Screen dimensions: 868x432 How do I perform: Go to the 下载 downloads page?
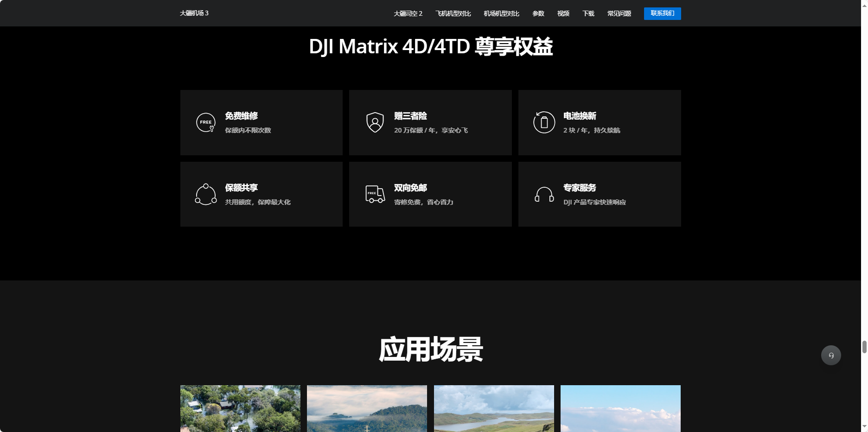click(587, 13)
